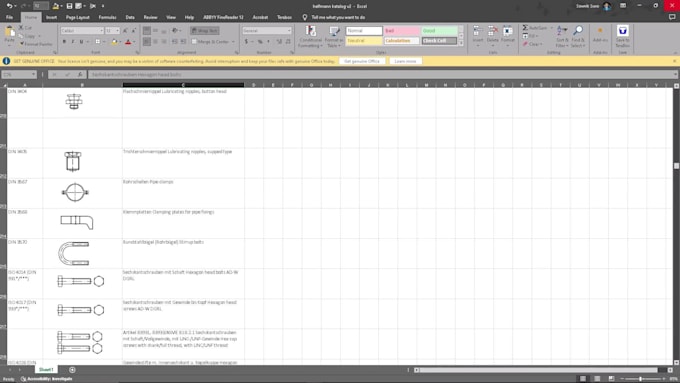Toggle Bold formatting
Image resolution: width=680 pixels, height=383 pixels.
[x=64, y=42]
